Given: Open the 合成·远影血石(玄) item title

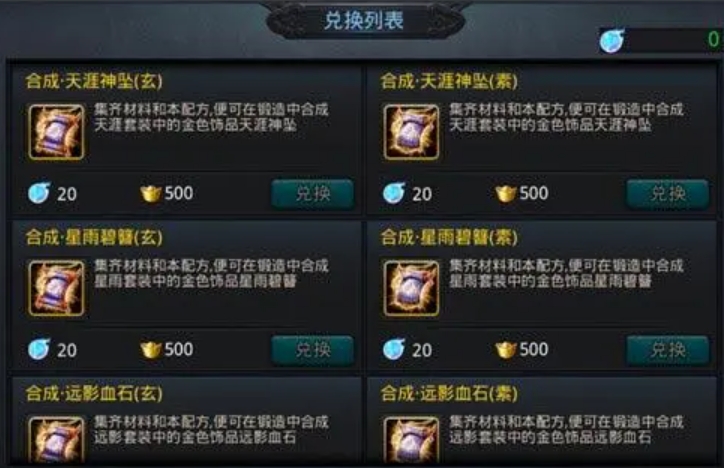Looking at the screenshot, I should click(94, 393).
